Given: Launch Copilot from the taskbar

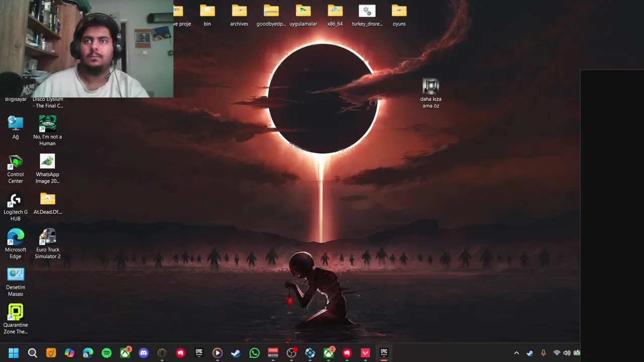Looking at the screenshot, I should pyautogui.click(x=69, y=353).
